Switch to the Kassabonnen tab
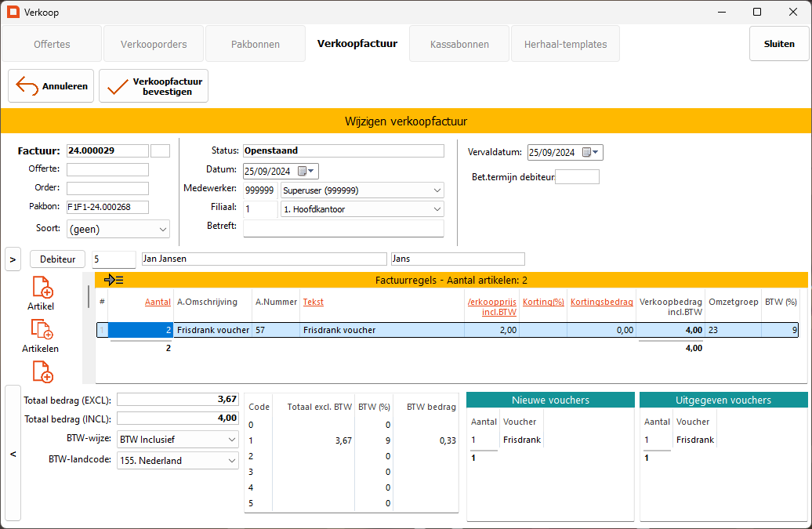The image size is (812, 529). (x=459, y=44)
